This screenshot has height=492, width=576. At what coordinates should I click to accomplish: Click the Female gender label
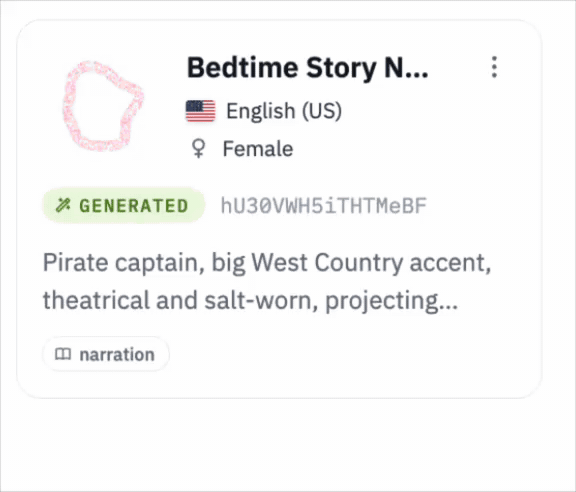coord(258,149)
